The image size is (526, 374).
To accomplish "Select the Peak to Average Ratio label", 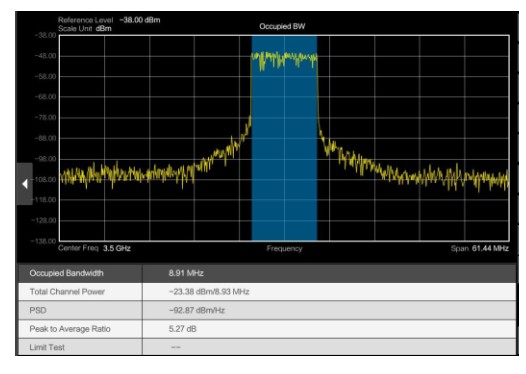I will (70, 329).
